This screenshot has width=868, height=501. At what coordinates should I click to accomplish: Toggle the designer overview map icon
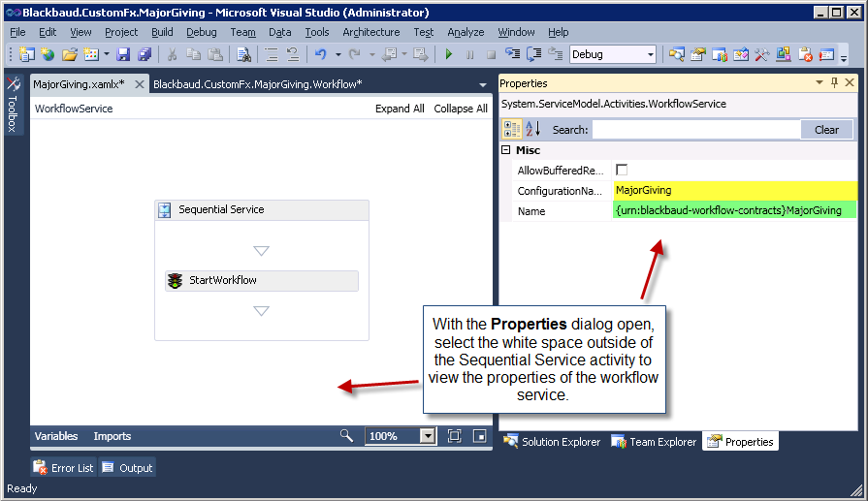479,436
